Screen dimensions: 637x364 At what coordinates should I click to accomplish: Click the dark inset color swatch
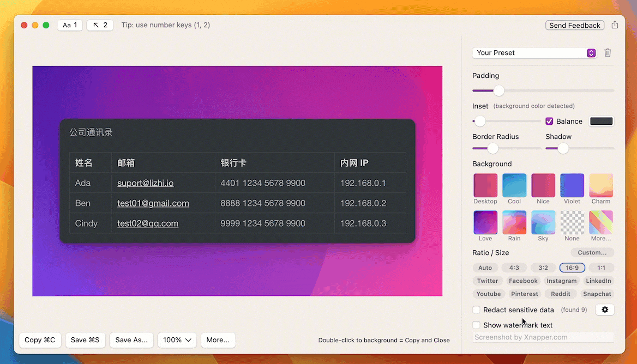tap(602, 121)
